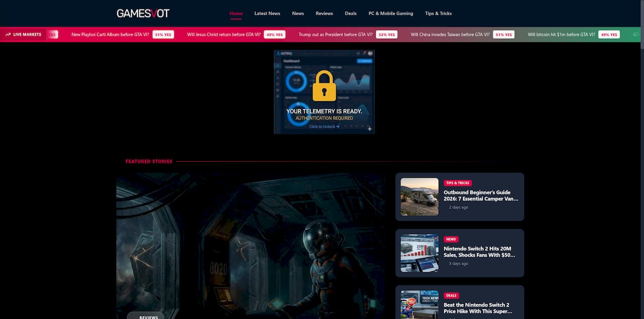Screen dimensions: 644x319
Task: Click '3 days ago' timestamp
Action: 458,263
